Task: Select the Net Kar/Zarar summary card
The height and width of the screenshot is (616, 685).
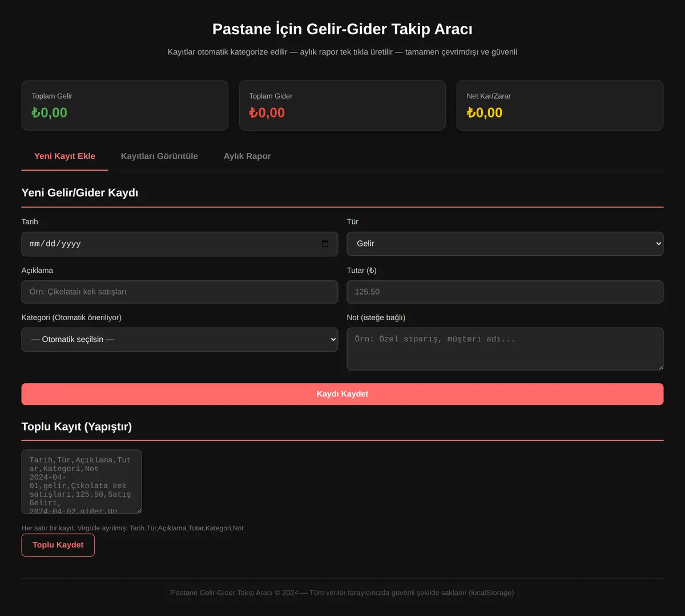Action: [560, 105]
